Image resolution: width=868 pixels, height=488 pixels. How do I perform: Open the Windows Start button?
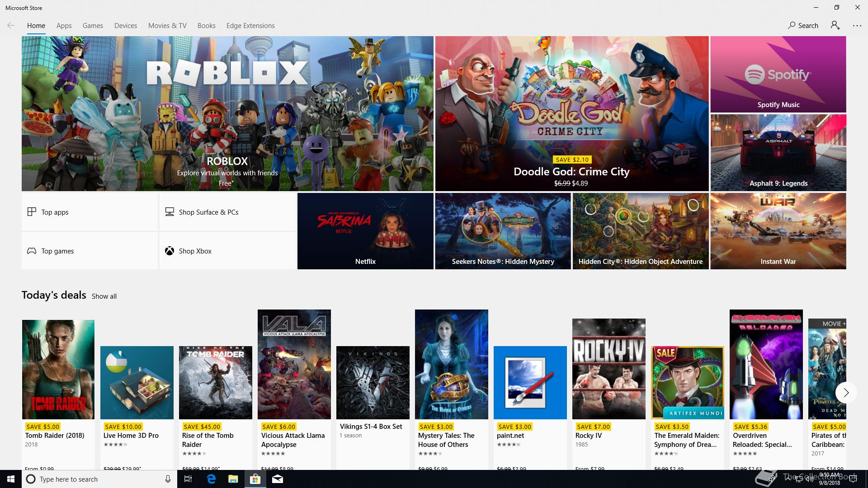click(x=11, y=479)
